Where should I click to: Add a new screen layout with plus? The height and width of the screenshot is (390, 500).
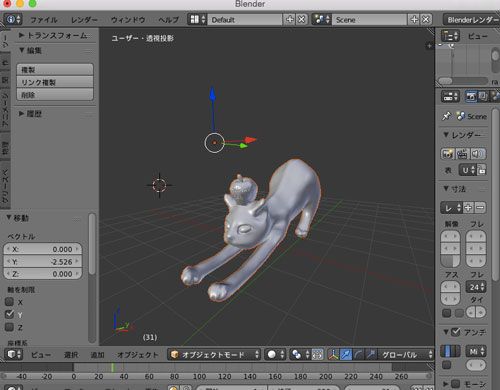tap(290, 19)
